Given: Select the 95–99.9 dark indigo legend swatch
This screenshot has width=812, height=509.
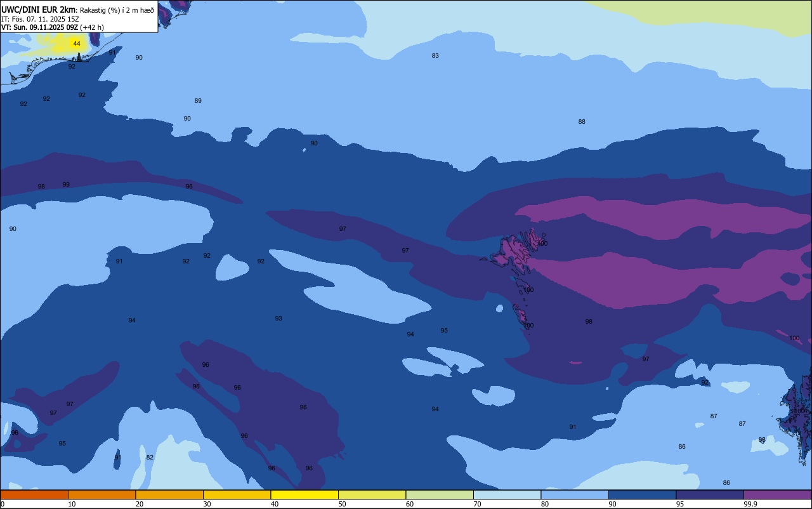Looking at the screenshot, I should (710, 494).
